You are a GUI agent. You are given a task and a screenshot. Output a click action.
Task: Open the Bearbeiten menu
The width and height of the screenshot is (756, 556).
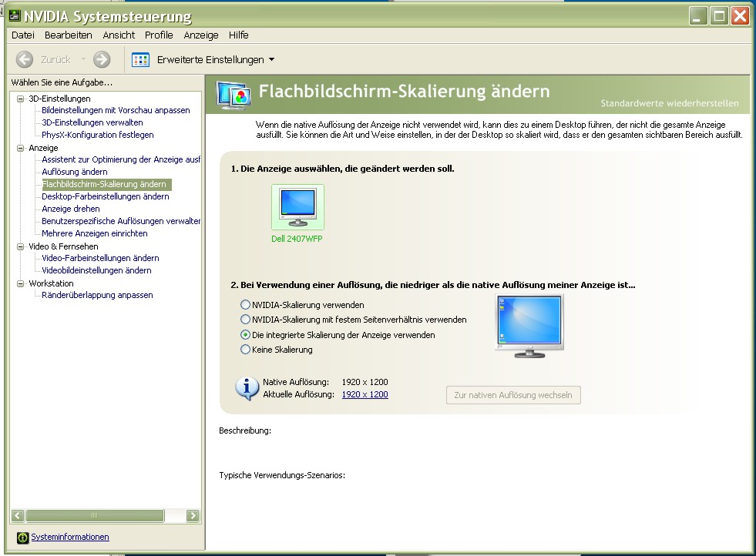tap(69, 35)
